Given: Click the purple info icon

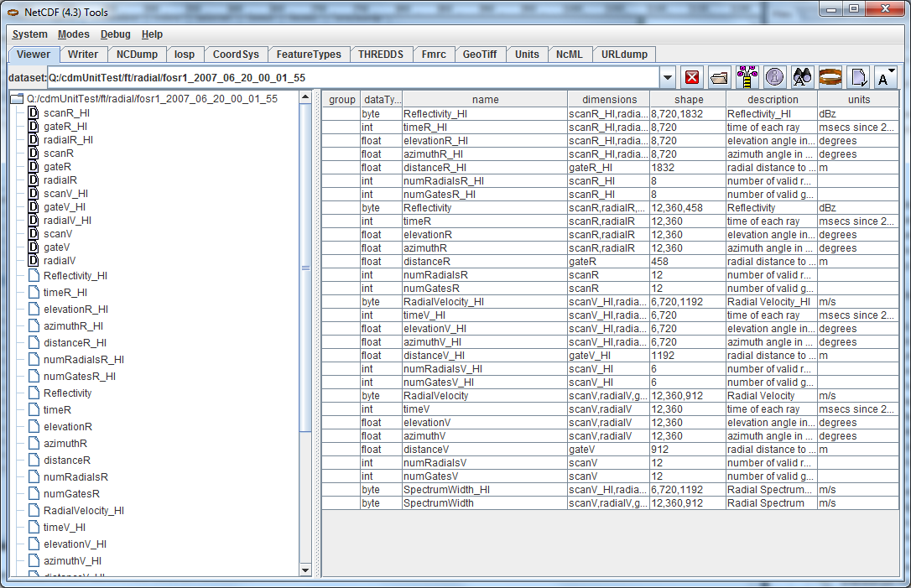Looking at the screenshot, I should [775, 77].
